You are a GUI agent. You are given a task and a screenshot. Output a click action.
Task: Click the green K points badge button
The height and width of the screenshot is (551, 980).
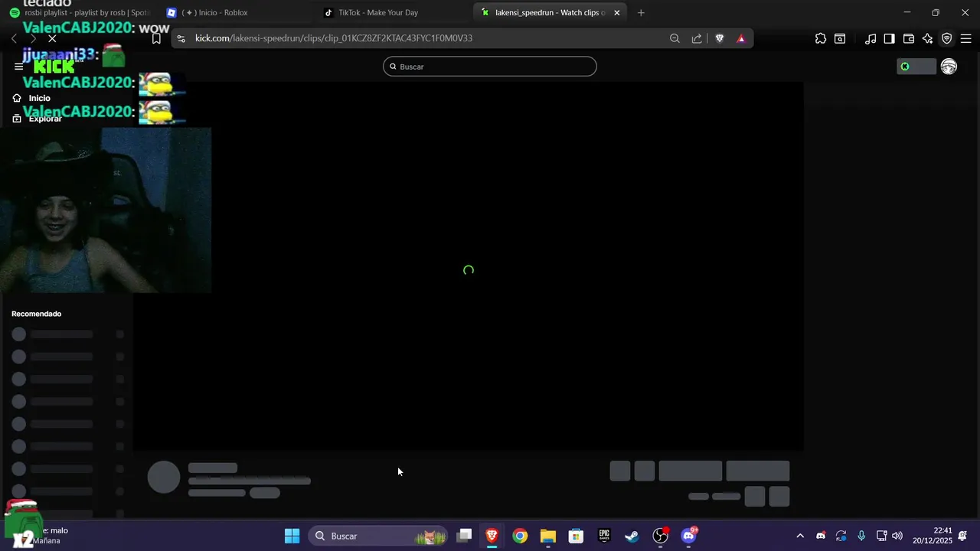click(916, 67)
